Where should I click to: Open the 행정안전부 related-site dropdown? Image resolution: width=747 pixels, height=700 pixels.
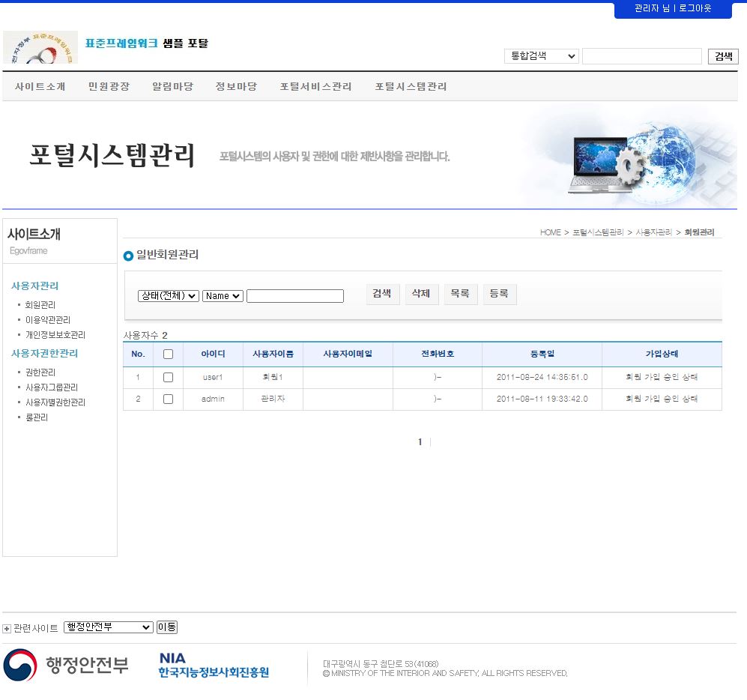[108, 627]
